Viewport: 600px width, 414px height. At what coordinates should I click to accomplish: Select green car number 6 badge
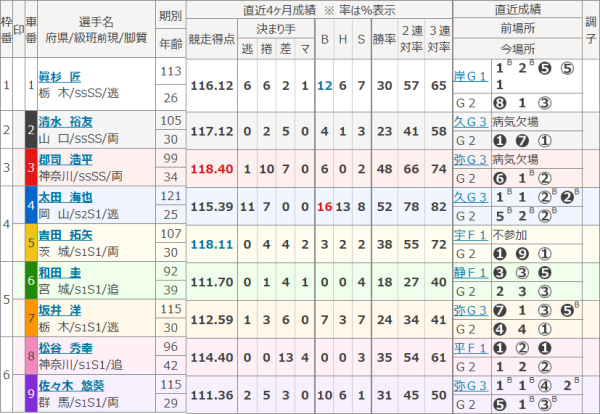(x=31, y=281)
